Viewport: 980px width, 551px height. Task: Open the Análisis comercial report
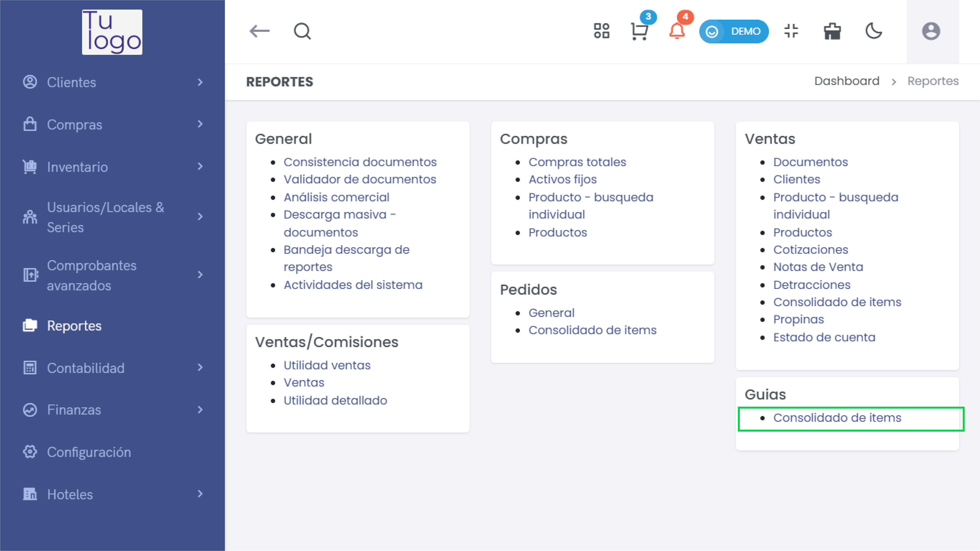[336, 197]
